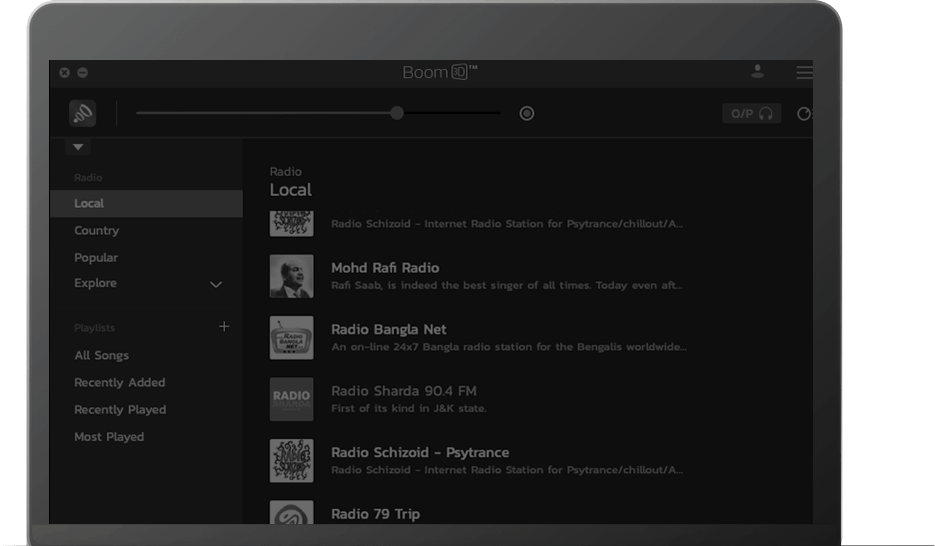Select Radio Bangla Net station title

coord(389,329)
